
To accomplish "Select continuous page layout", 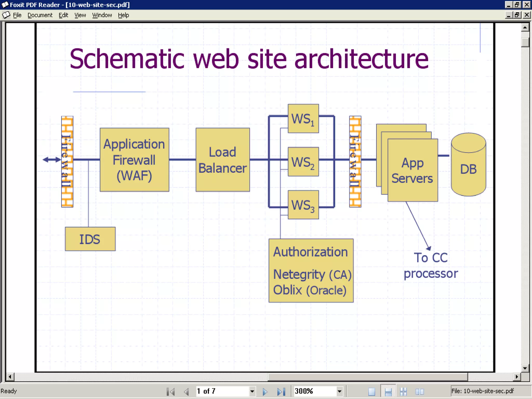I will tap(388, 391).
